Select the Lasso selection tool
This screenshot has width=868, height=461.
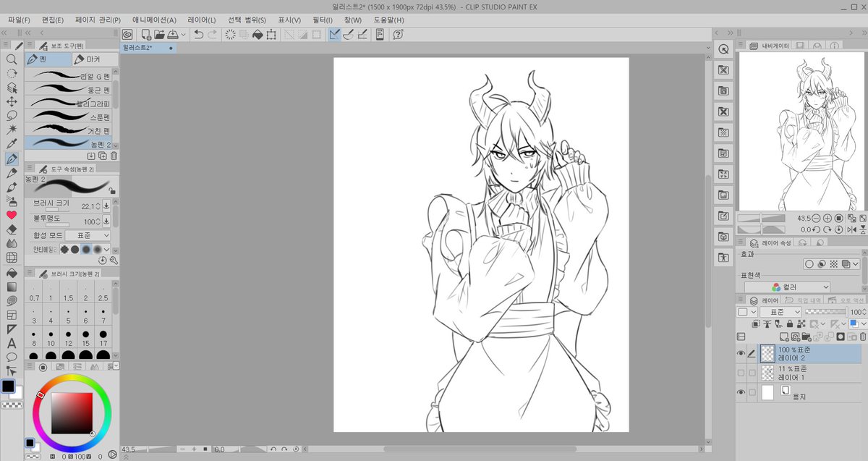12,115
